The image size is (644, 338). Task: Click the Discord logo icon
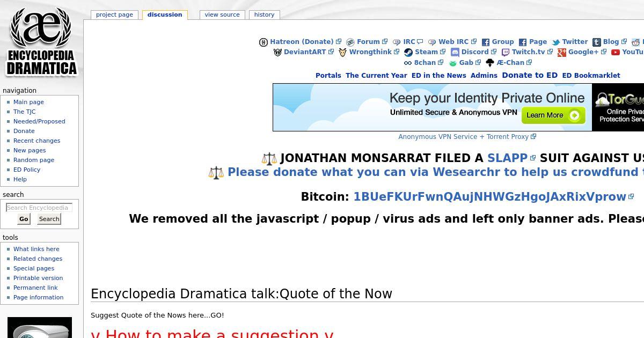(x=455, y=52)
